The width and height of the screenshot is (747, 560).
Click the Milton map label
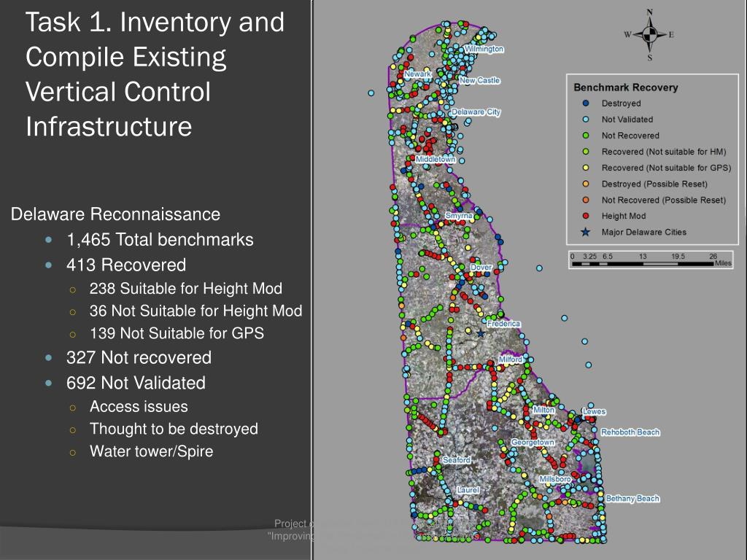pos(543,410)
